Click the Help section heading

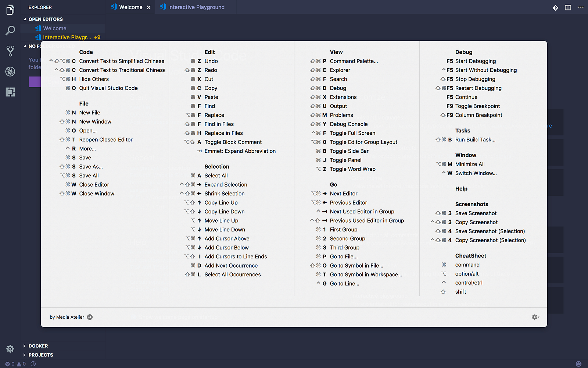461,189
